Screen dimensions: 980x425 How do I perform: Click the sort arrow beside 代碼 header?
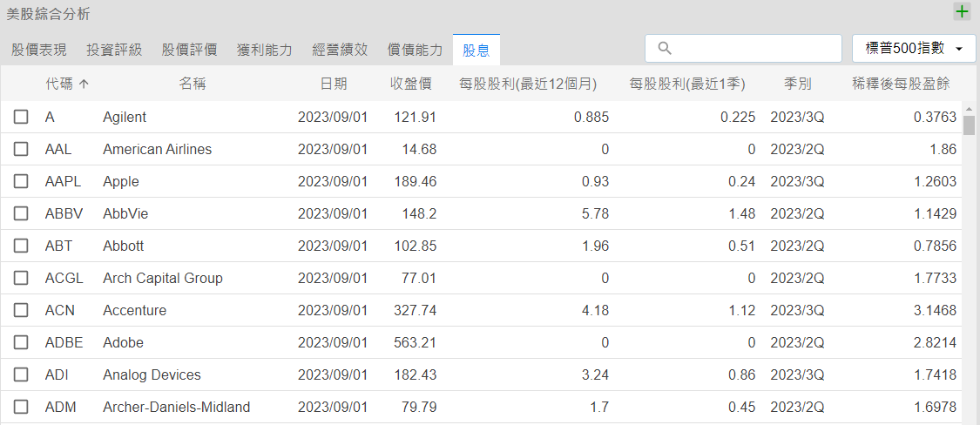coord(84,84)
